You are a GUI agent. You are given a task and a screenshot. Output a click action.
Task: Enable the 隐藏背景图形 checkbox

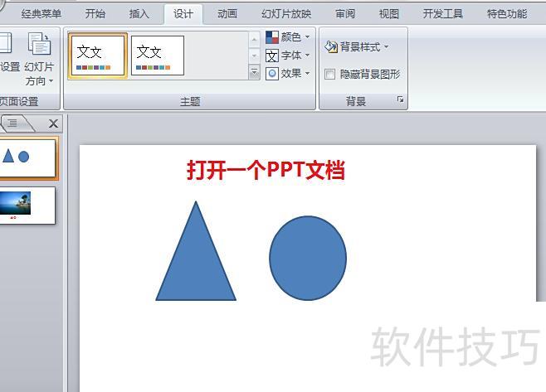329,74
